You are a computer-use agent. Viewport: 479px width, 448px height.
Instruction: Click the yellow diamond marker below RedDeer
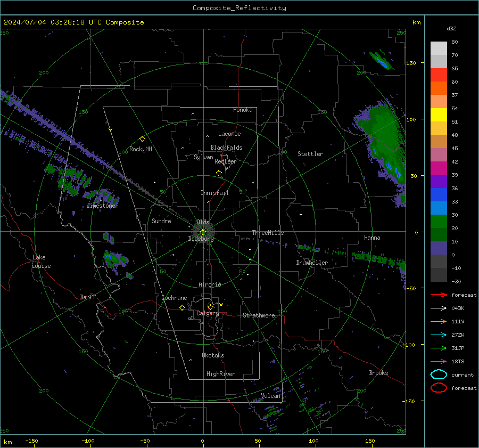(x=219, y=173)
